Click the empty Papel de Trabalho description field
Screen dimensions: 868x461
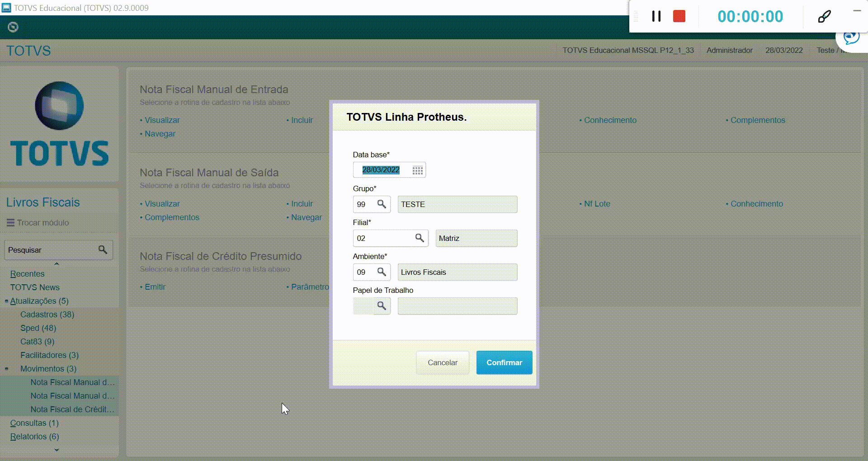click(x=458, y=306)
